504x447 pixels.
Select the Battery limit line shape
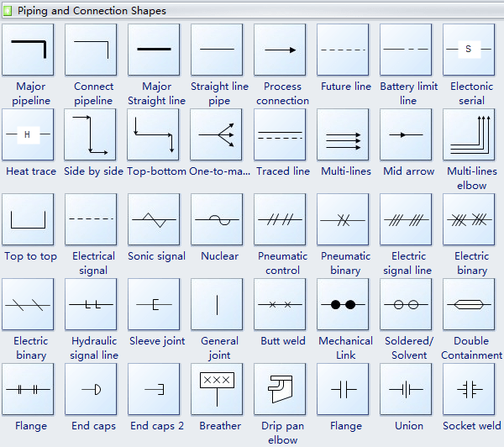click(406, 50)
